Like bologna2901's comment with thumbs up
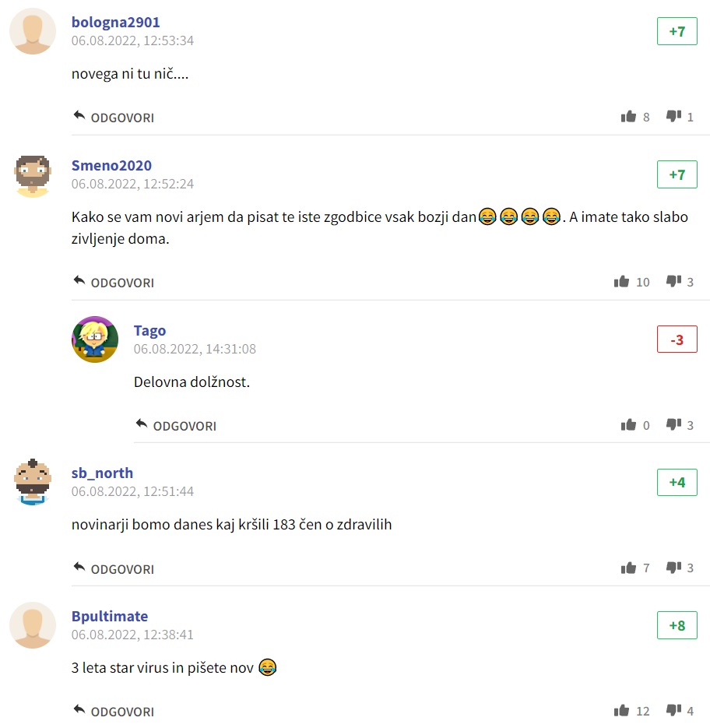Screen dimensions: 710x728 pos(628,116)
